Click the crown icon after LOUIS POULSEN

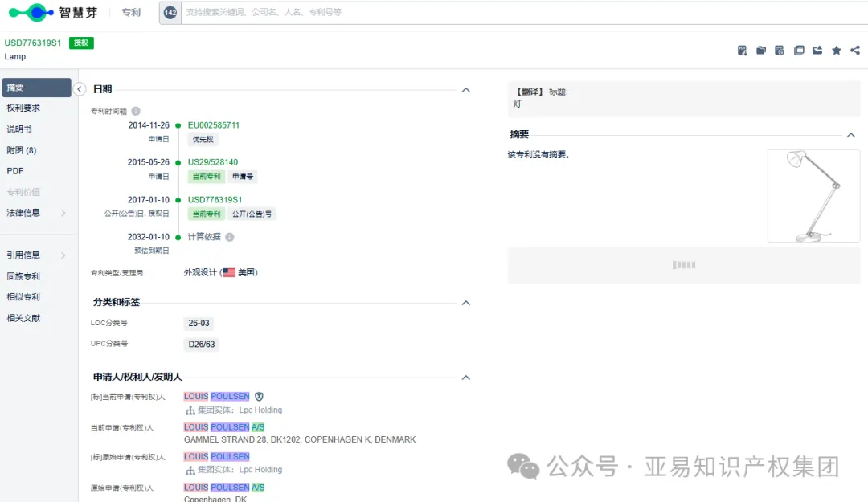click(x=257, y=396)
